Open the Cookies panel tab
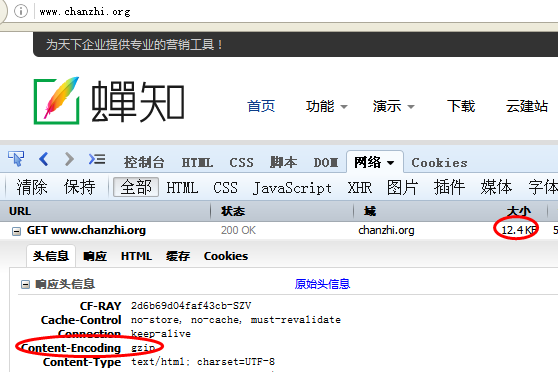The height and width of the screenshot is (372, 558). coord(439,163)
